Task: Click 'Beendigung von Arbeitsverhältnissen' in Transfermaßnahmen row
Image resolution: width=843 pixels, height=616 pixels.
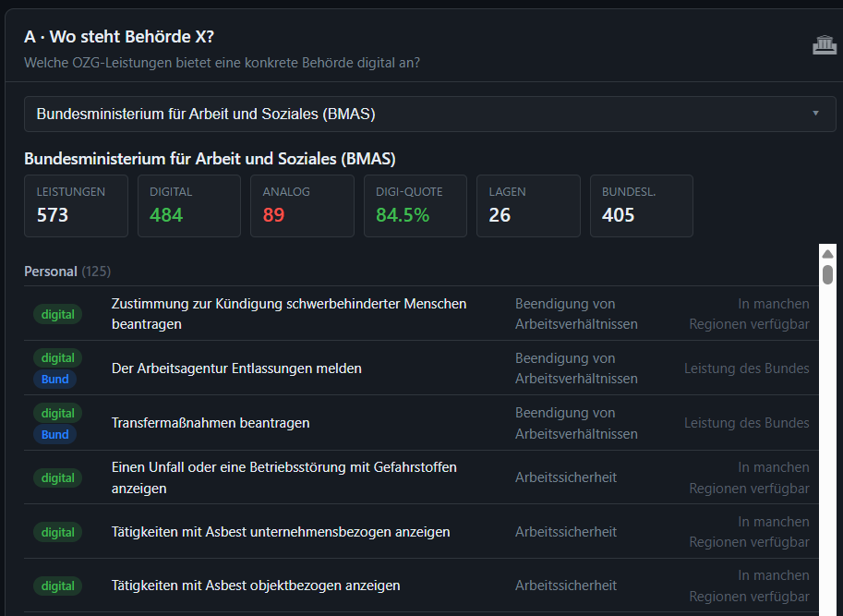Action: (576, 423)
